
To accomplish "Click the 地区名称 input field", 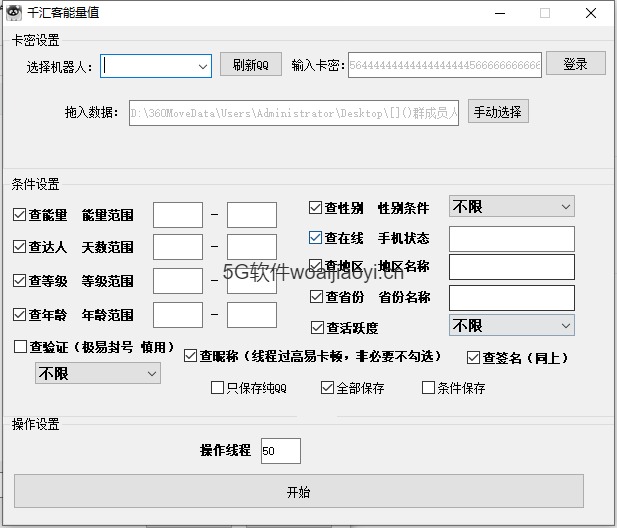I will [x=512, y=267].
